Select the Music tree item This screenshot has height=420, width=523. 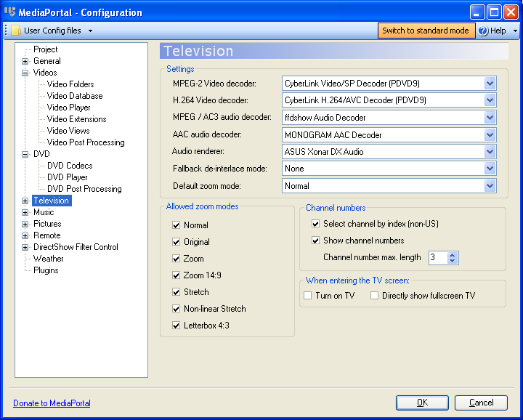click(x=44, y=212)
